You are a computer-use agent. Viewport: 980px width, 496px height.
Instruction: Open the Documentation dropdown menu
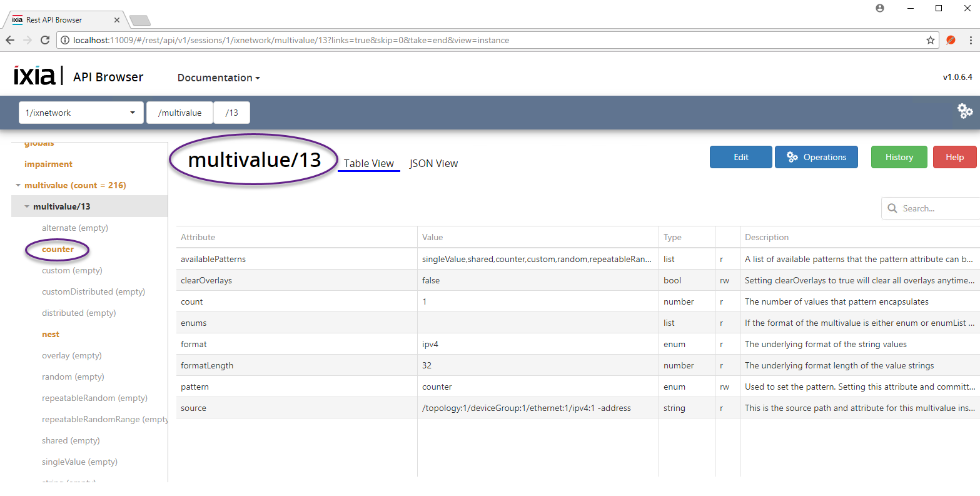(x=218, y=78)
